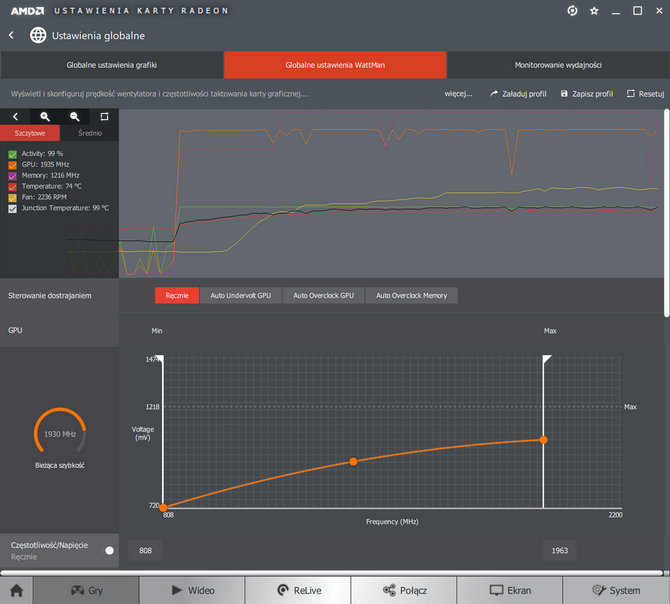The width and height of the screenshot is (670, 604).
Task: Toggle the Fan RPM graph checkbox
Action: [12, 198]
